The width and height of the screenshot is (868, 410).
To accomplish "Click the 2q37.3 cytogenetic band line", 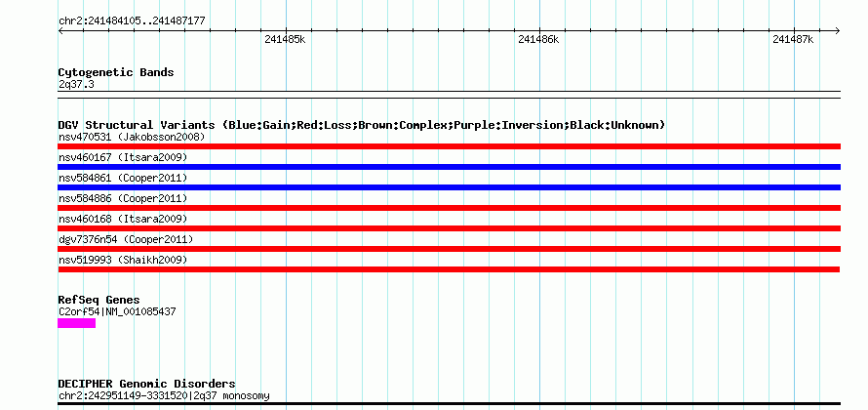I will click(449, 95).
